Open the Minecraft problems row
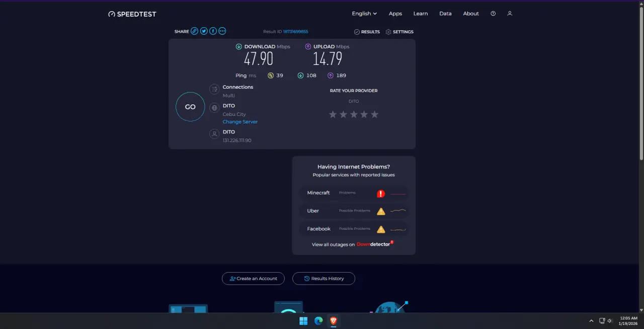 pos(354,193)
